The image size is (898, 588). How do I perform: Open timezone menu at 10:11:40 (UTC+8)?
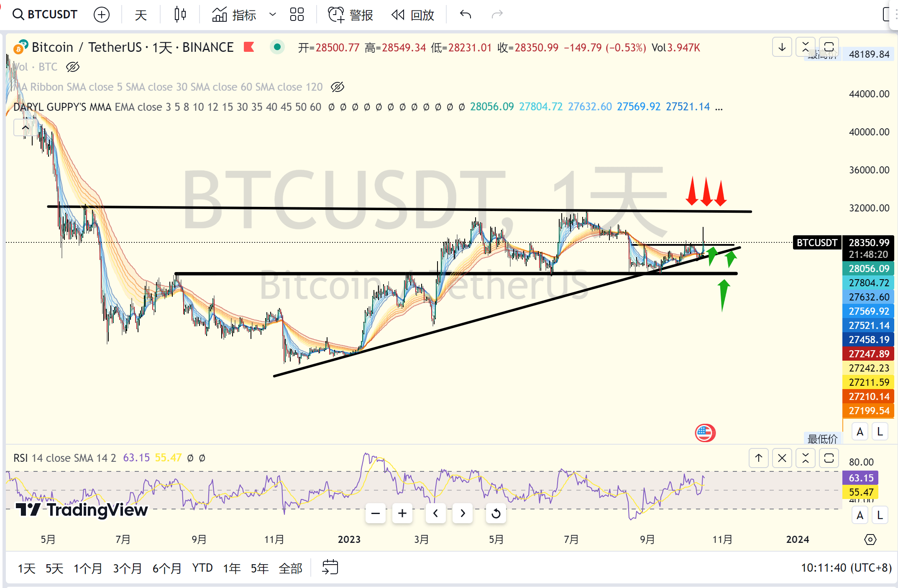click(846, 568)
